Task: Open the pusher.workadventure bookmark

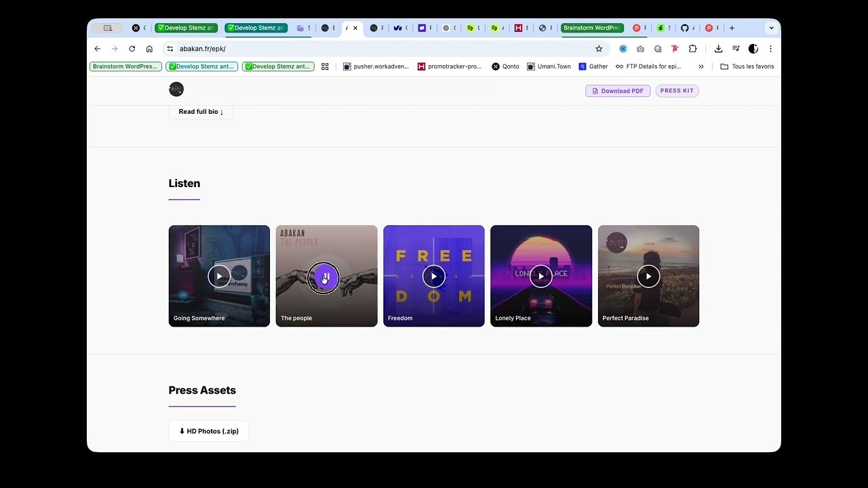Action: pos(376,66)
